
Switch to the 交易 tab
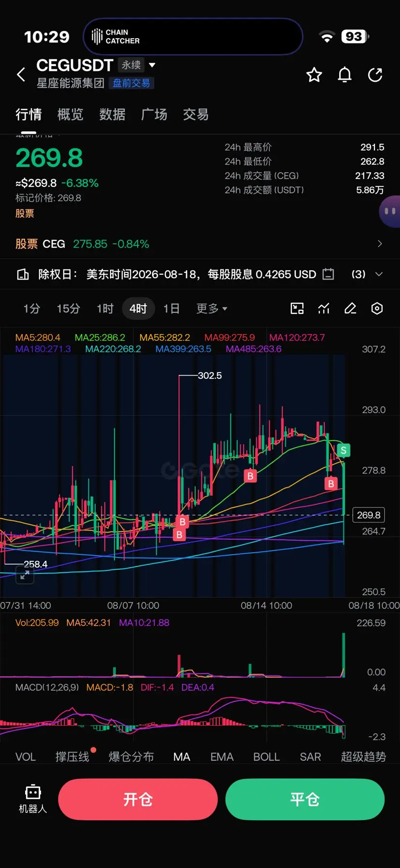pos(196,114)
